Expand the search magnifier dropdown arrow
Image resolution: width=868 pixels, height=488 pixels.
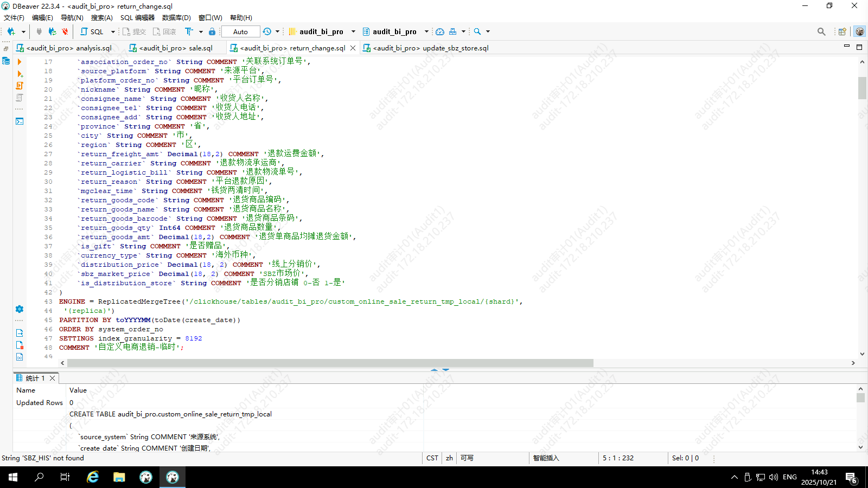point(488,31)
